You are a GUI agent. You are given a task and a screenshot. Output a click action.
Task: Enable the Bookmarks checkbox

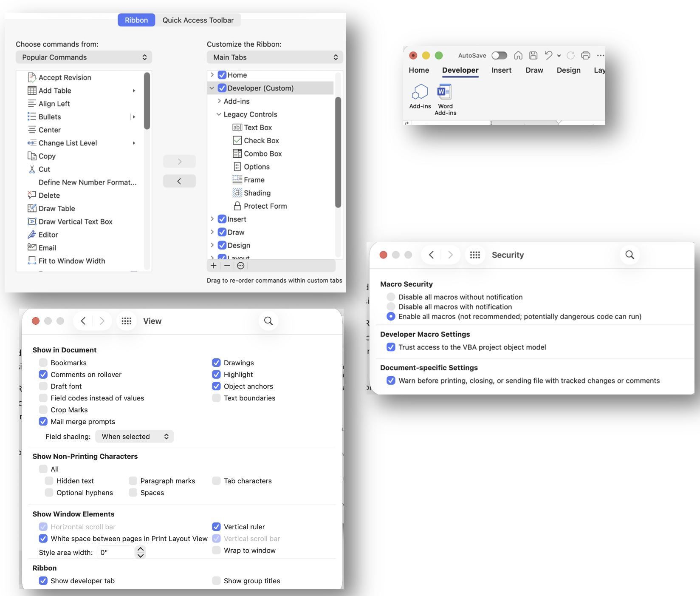(x=43, y=363)
